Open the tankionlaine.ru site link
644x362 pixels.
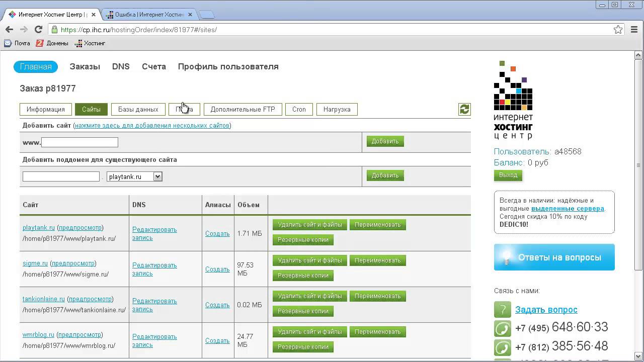(44, 299)
